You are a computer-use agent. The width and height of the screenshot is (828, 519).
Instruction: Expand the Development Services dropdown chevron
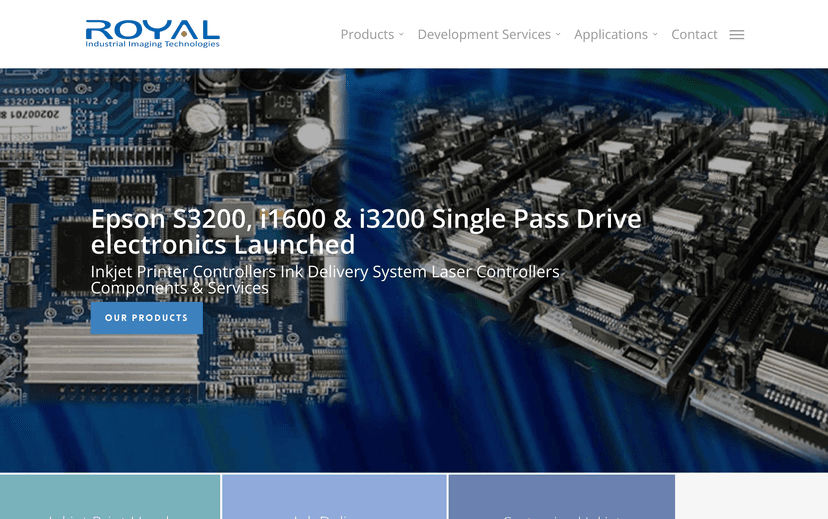coord(558,35)
